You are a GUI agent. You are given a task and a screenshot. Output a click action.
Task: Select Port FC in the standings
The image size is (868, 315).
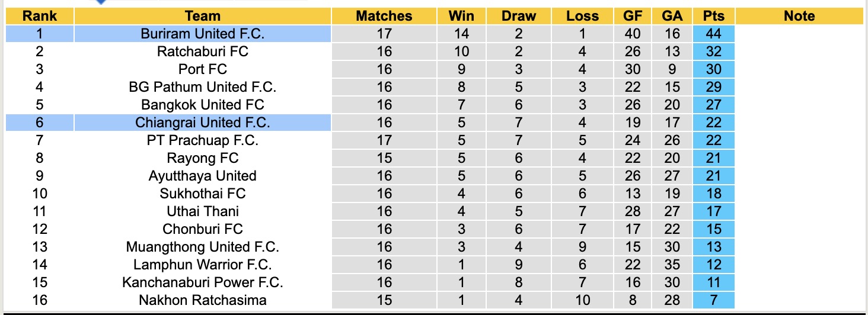click(x=203, y=69)
